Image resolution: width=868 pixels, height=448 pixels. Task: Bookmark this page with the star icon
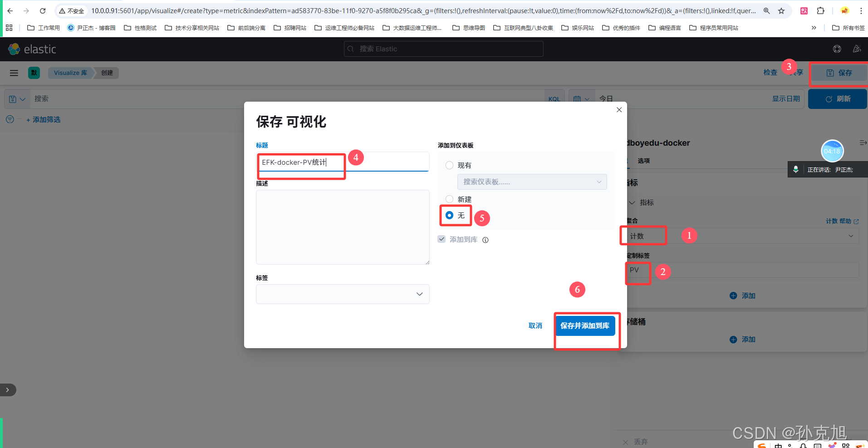coord(781,11)
